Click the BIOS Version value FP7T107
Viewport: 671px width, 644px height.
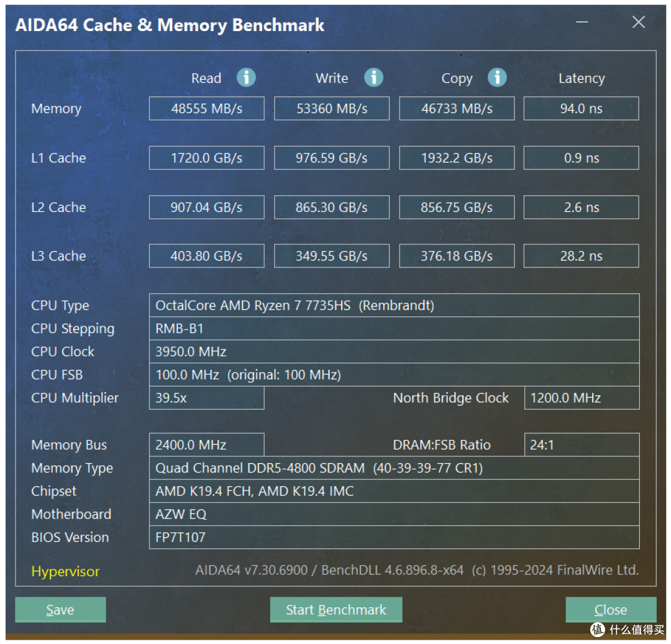(x=394, y=537)
